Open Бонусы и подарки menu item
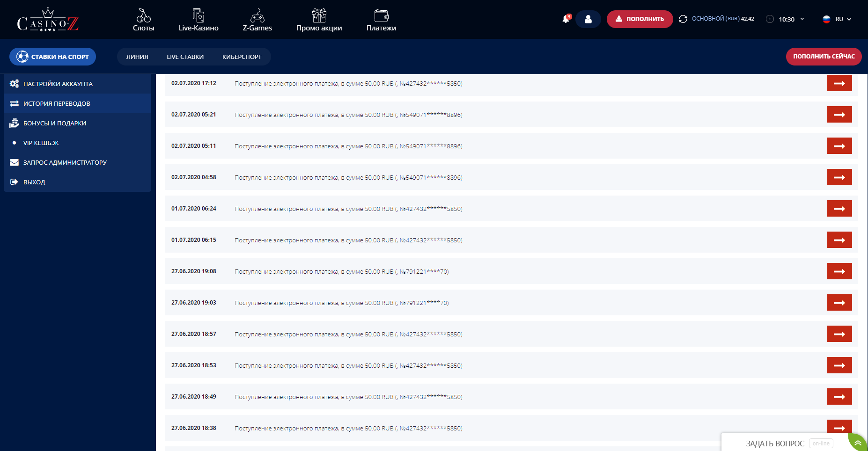This screenshot has height=451, width=868. point(77,123)
